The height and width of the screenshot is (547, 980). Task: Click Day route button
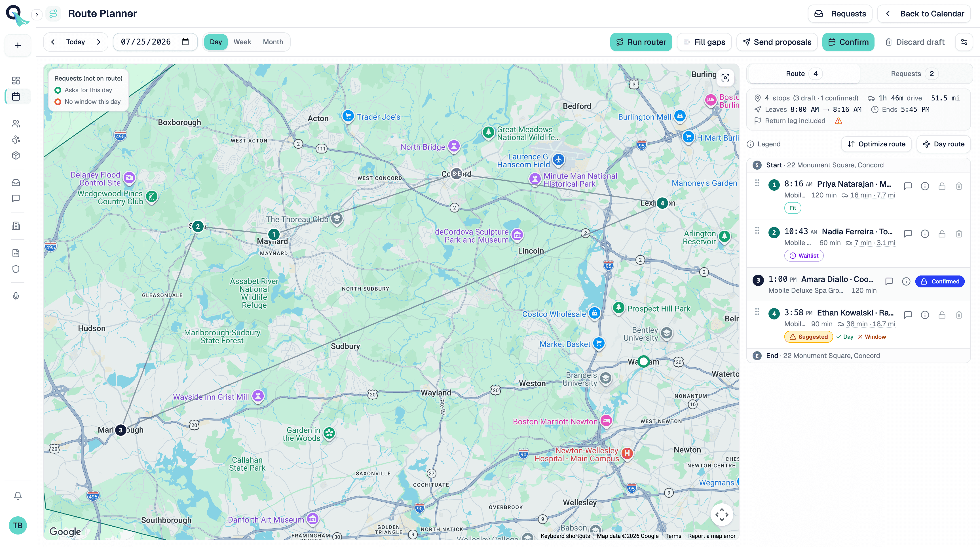(x=943, y=144)
